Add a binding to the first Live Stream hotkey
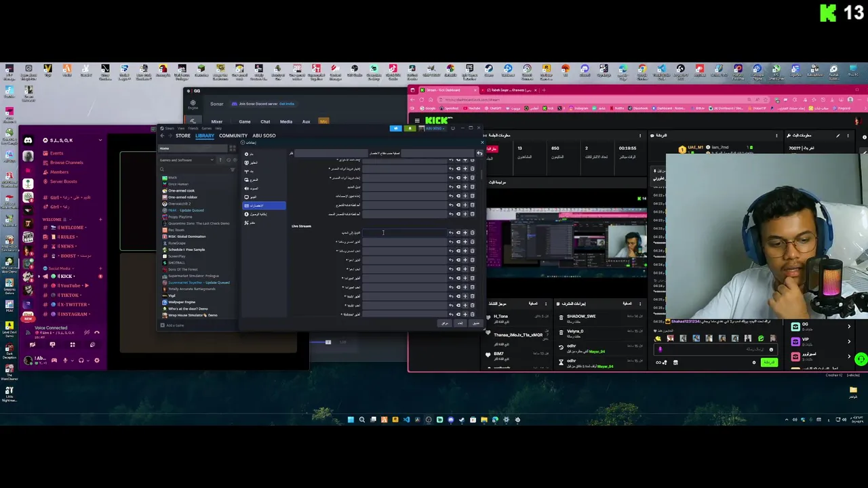Screen dimensions: 868x488 click(x=465, y=232)
